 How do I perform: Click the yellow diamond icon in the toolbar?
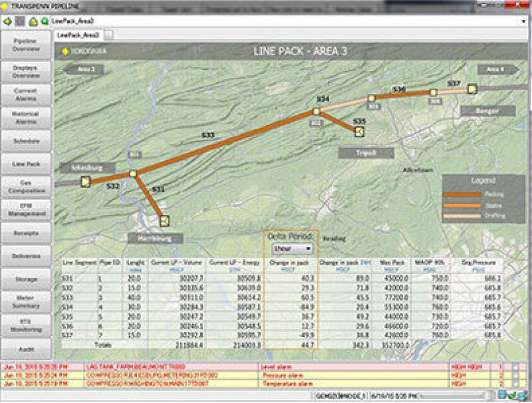(7, 21)
